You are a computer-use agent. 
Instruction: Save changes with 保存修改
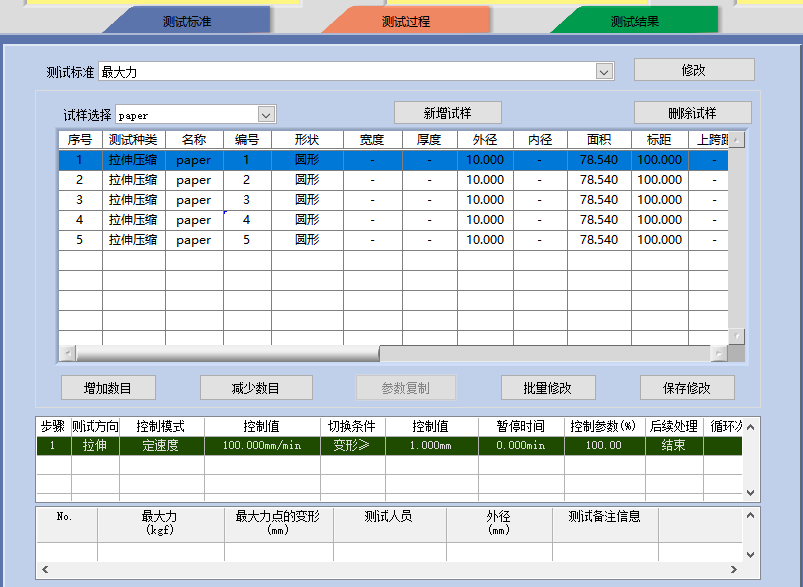pos(687,387)
